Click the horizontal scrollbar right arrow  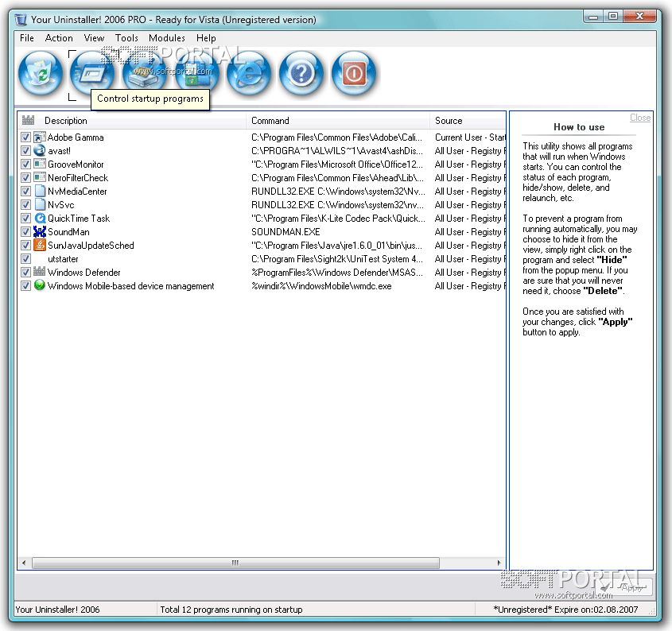click(x=499, y=563)
